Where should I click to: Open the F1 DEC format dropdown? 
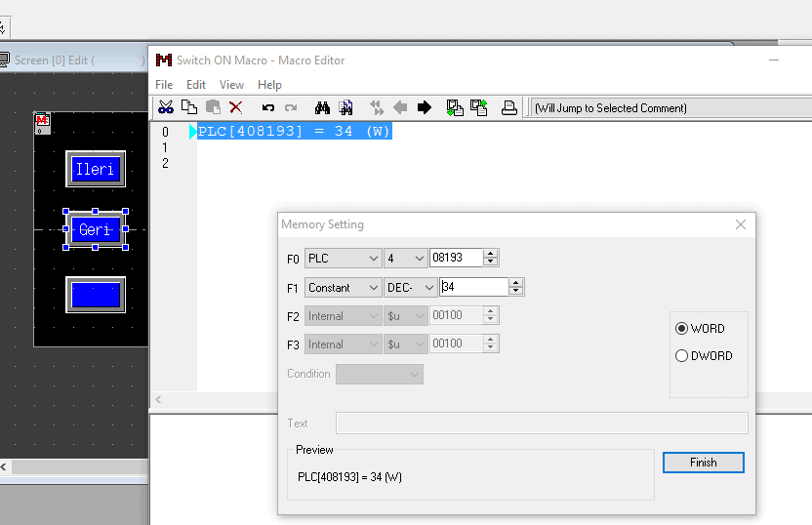411,288
